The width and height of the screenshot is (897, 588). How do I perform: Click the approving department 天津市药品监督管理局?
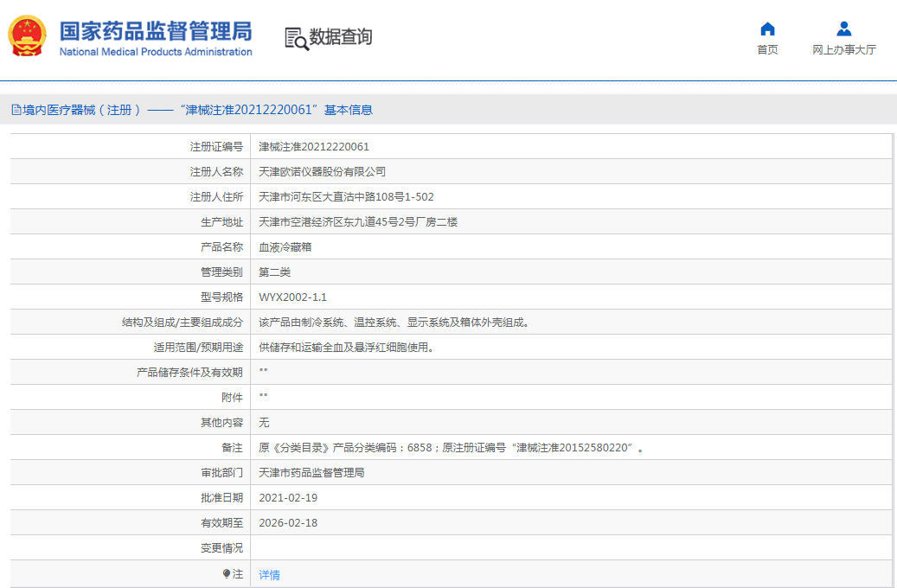[311, 473]
